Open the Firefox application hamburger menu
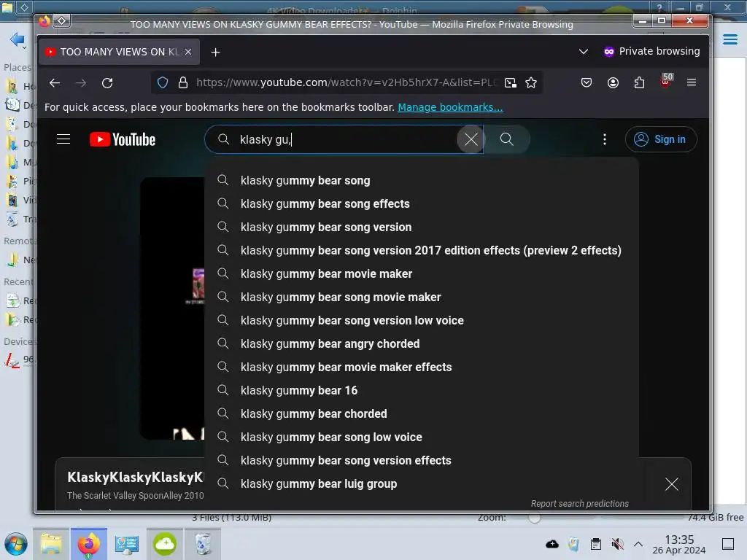 [x=692, y=82]
